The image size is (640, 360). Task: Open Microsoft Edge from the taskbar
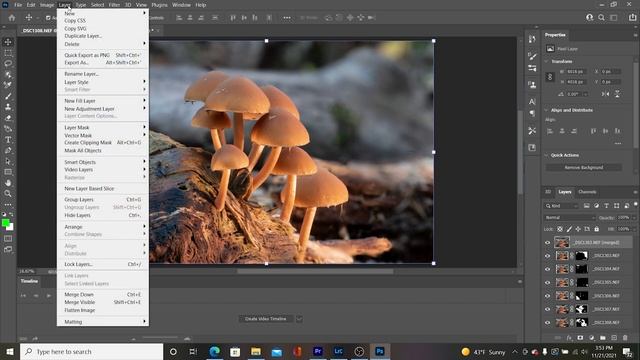[214, 351]
